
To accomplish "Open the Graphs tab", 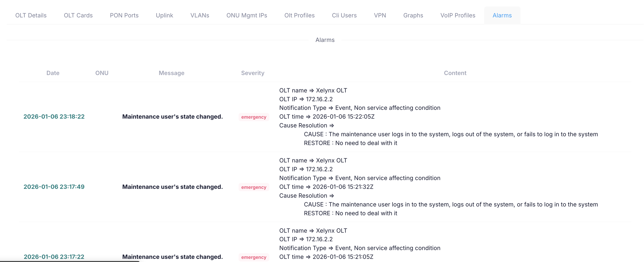I will (x=413, y=16).
